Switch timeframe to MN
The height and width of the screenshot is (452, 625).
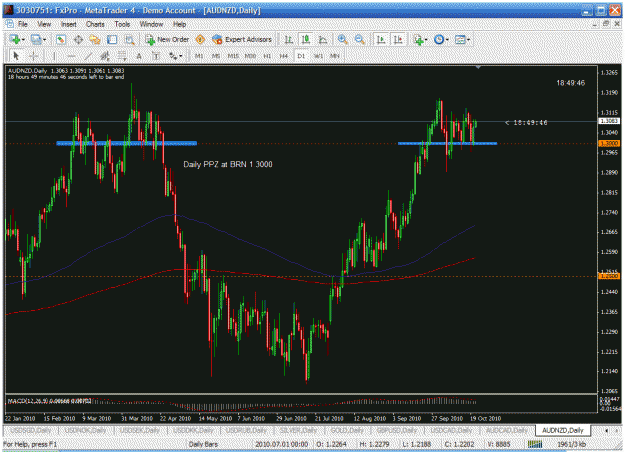pos(335,56)
